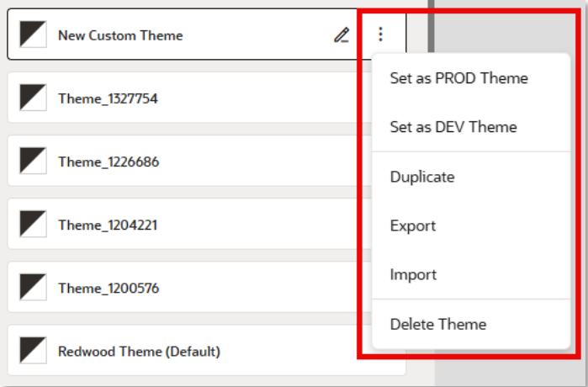Open the three-dot actions menu
588x387 pixels.
coord(381,34)
